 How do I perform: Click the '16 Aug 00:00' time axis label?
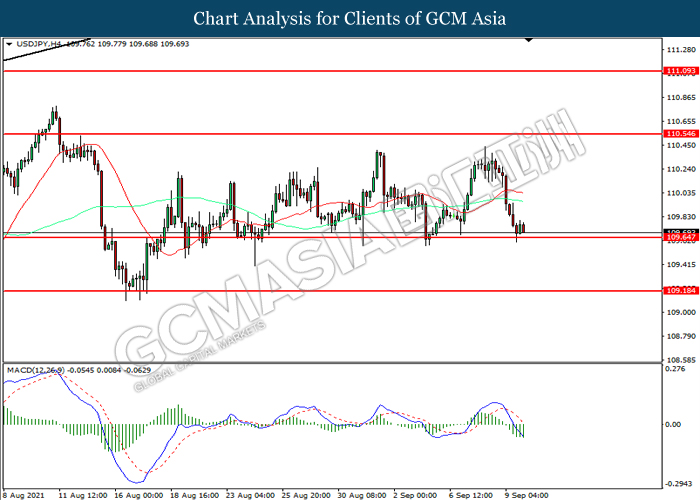point(139,495)
